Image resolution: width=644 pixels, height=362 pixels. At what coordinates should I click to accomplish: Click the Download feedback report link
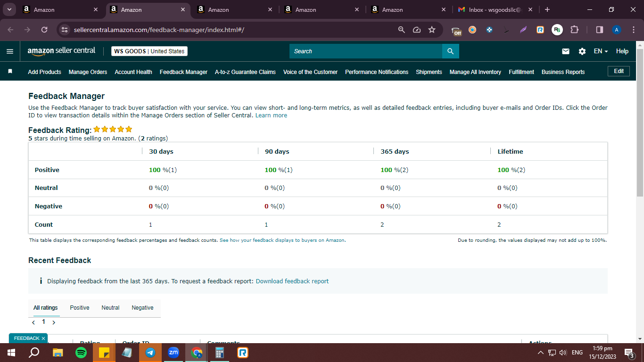point(292,281)
